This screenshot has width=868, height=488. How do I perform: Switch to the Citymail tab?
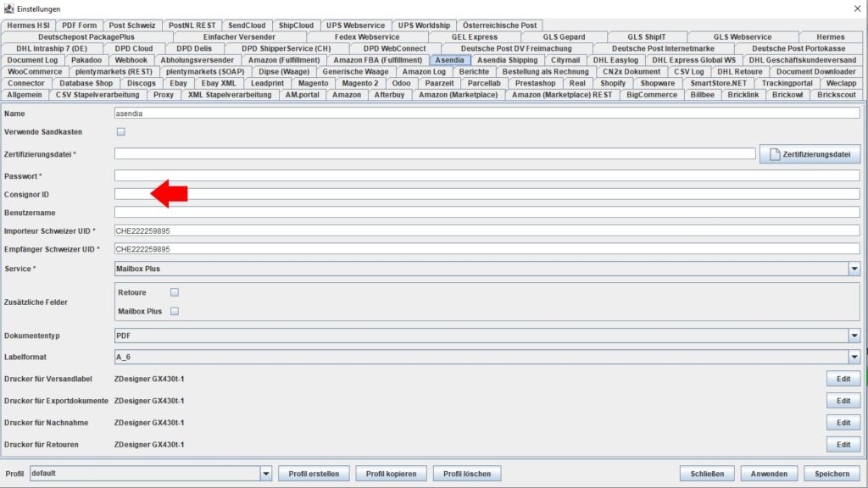pos(565,60)
